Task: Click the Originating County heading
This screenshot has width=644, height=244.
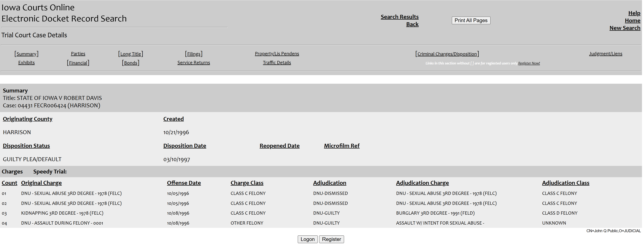Action: click(x=28, y=119)
